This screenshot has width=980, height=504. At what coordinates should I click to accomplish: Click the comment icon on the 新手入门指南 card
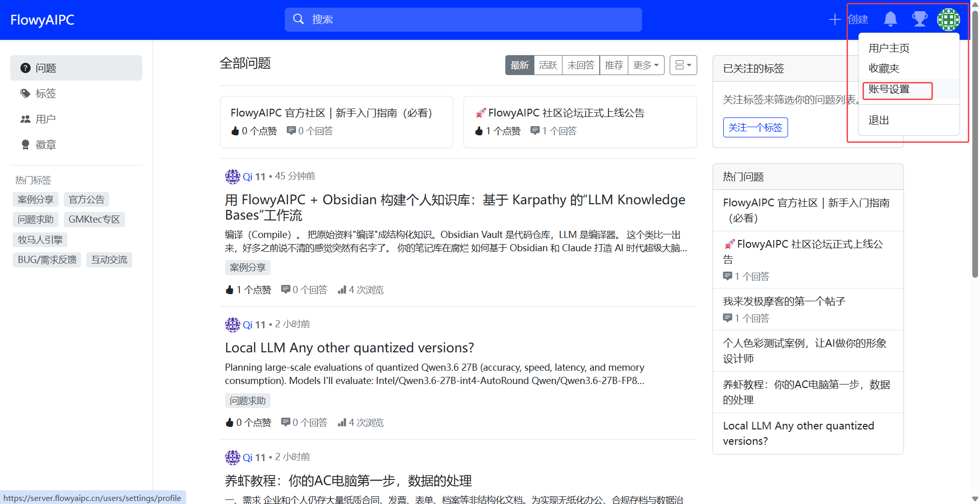[x=291, y=131]
